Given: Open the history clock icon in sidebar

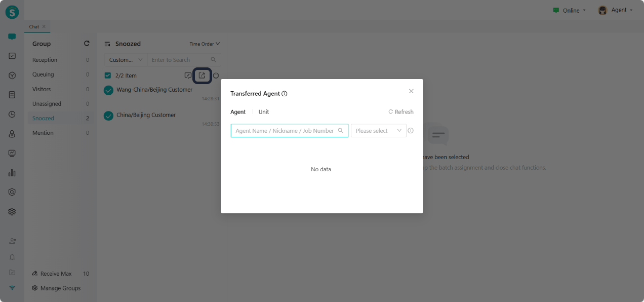Looking at the screenshot, I should tap(12, 115).
